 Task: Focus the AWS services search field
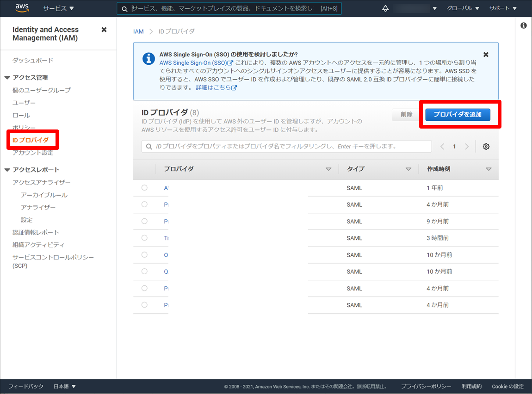[229, 8]
